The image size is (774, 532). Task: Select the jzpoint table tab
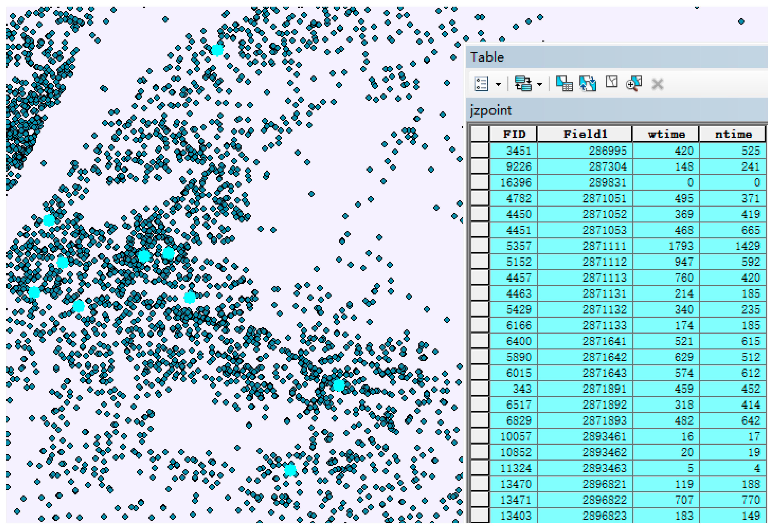coord(491,110)
